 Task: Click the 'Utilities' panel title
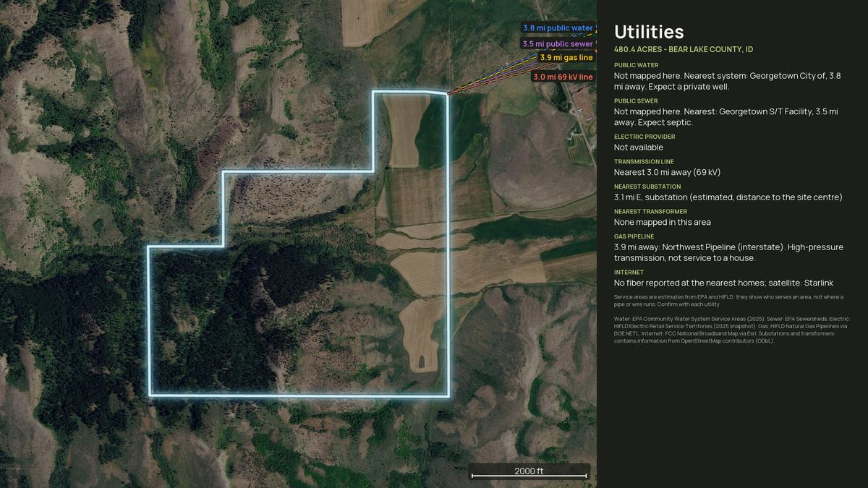pyautogui.click(x=649, y=32)
